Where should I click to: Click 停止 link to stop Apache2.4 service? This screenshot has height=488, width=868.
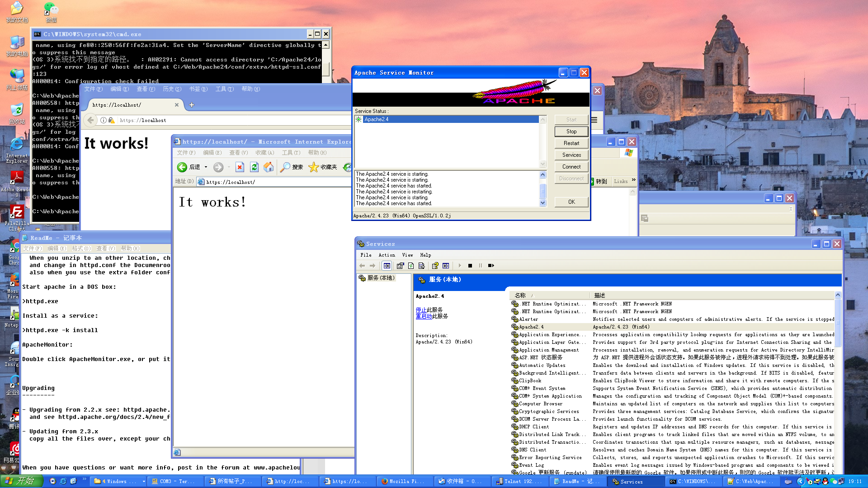point(421,310)
